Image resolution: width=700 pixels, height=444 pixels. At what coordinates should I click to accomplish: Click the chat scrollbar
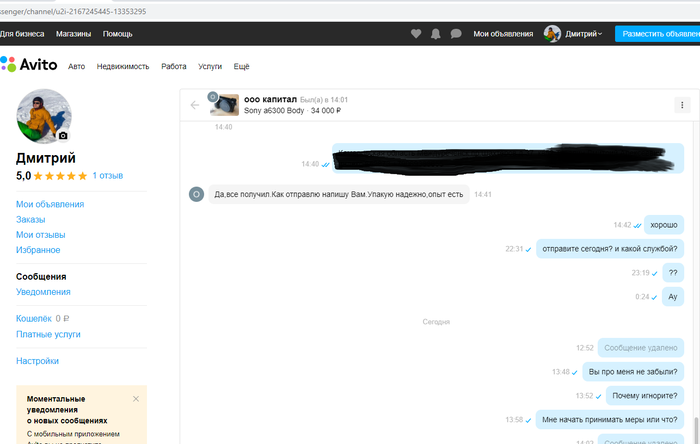[695, 425]
